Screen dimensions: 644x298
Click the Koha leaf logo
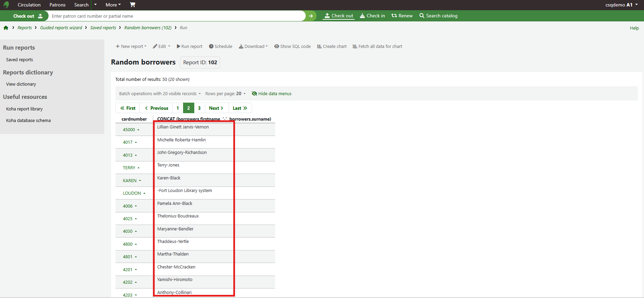[x=6, y=5]
